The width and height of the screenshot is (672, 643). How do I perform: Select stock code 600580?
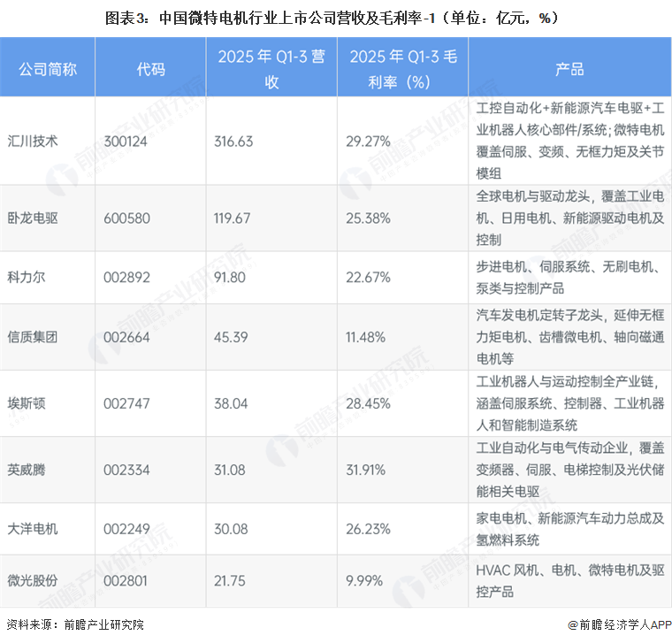coord(126,218)
